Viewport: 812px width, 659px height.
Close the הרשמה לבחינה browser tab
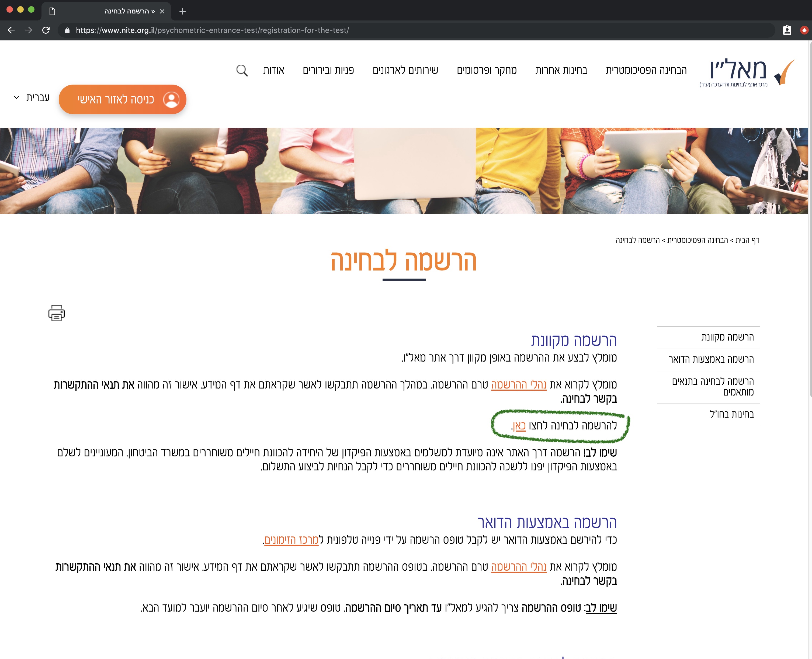[162, 11]
